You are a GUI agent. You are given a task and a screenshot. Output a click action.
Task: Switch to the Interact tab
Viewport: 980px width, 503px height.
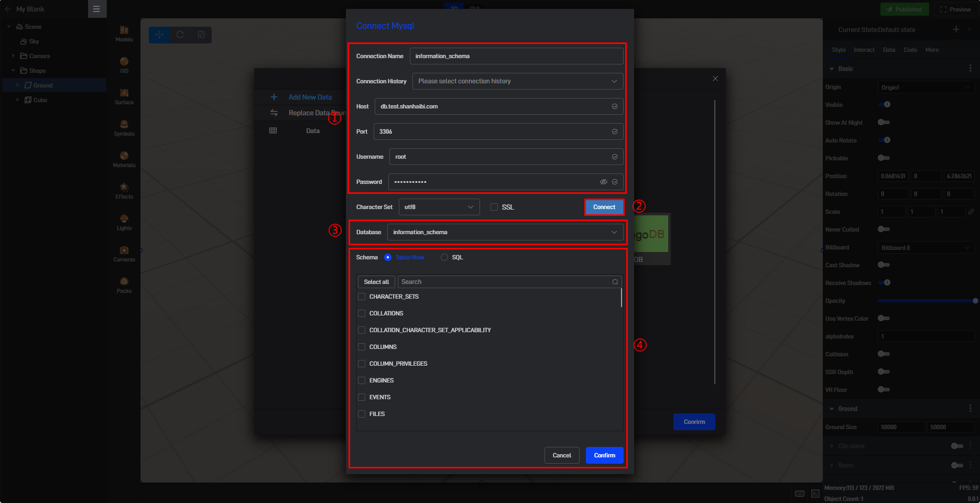click(864, 50)
